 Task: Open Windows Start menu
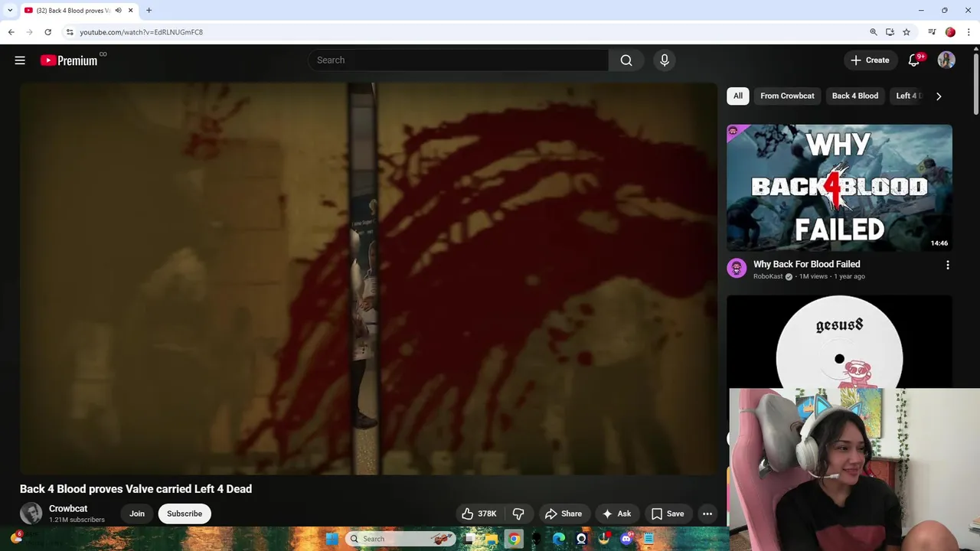pyautogui.click(x=332, y=539)
